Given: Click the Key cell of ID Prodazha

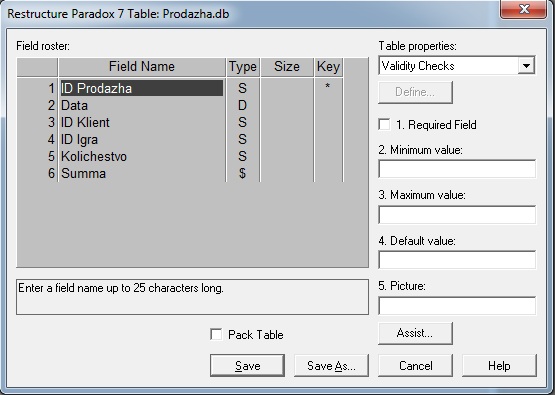Looking at the screenshot, I should coord(328,87).
